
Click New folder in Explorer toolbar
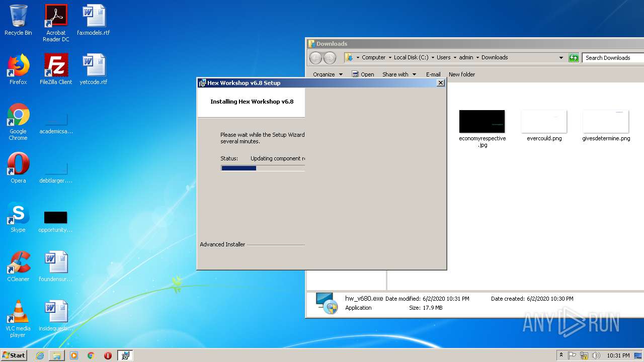click(462, 74)
